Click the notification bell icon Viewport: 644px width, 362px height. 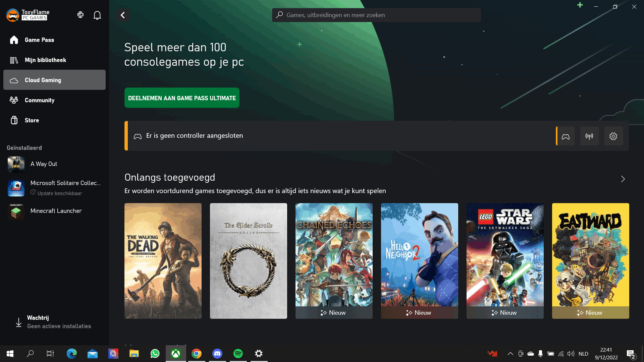coord(97,15)
